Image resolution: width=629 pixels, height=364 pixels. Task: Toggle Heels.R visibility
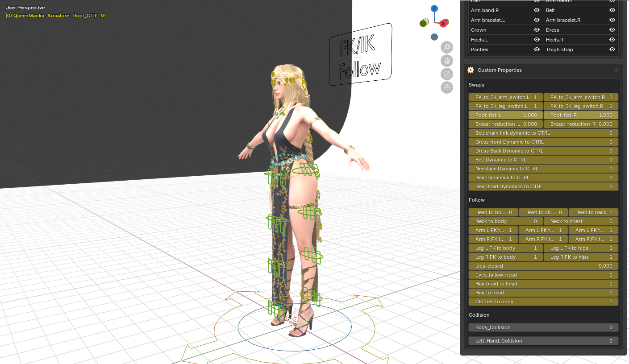click(612, 40)
